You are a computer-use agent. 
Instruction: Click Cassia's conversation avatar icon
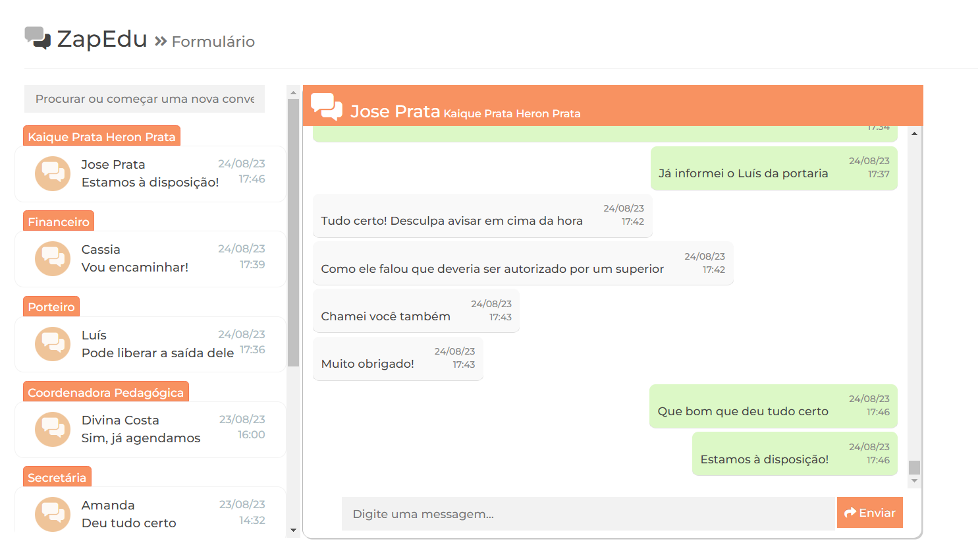[x=53, y=258]
